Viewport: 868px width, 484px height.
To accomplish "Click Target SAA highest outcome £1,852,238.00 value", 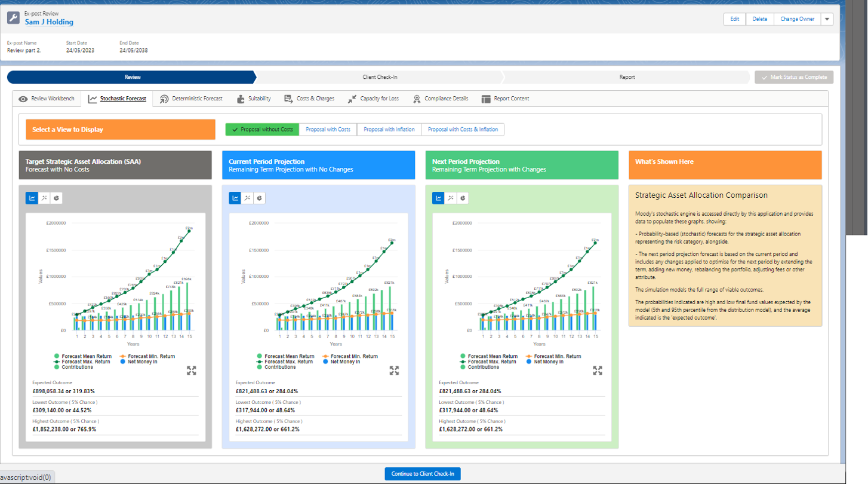I will point(64,429).
